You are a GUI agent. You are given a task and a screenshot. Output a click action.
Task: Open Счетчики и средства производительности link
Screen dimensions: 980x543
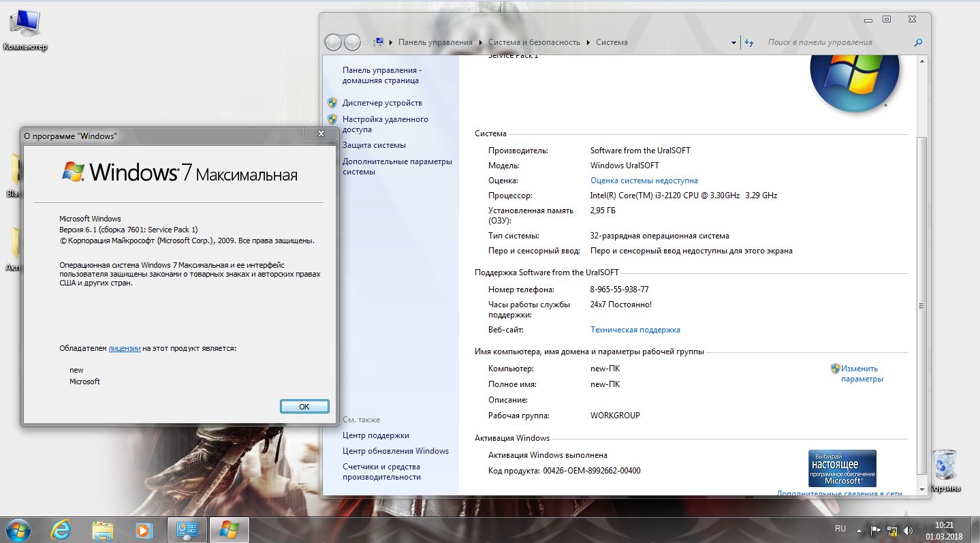381,471
